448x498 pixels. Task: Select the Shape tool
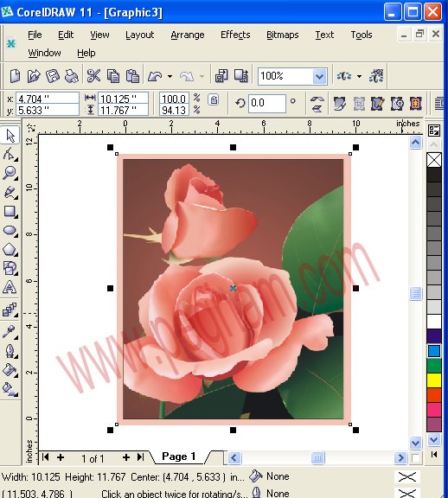pyautogui.click(x=10, y=154)
